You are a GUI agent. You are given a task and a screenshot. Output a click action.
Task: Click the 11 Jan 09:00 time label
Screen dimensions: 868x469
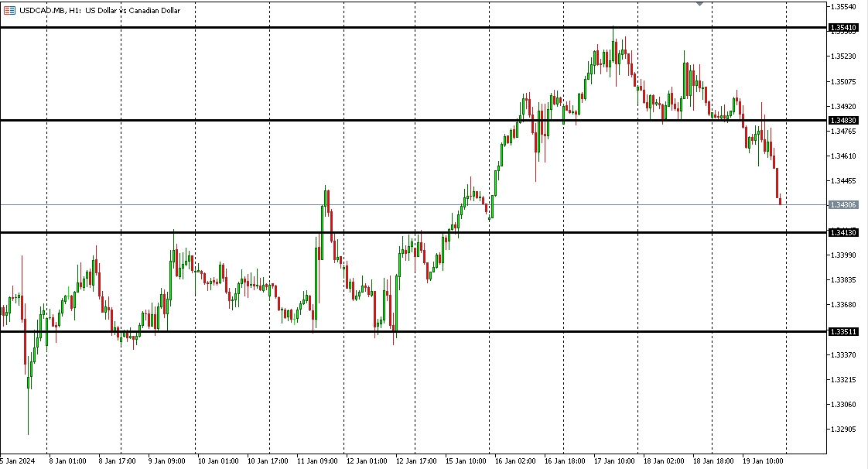pyautogui.click(x=317, y=460)
